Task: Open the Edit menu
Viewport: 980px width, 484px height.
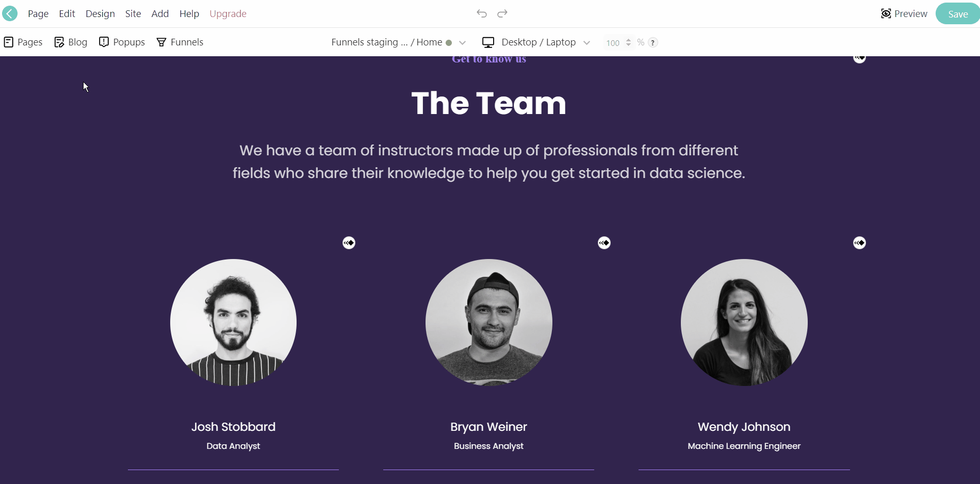Action: pos(67,14)
